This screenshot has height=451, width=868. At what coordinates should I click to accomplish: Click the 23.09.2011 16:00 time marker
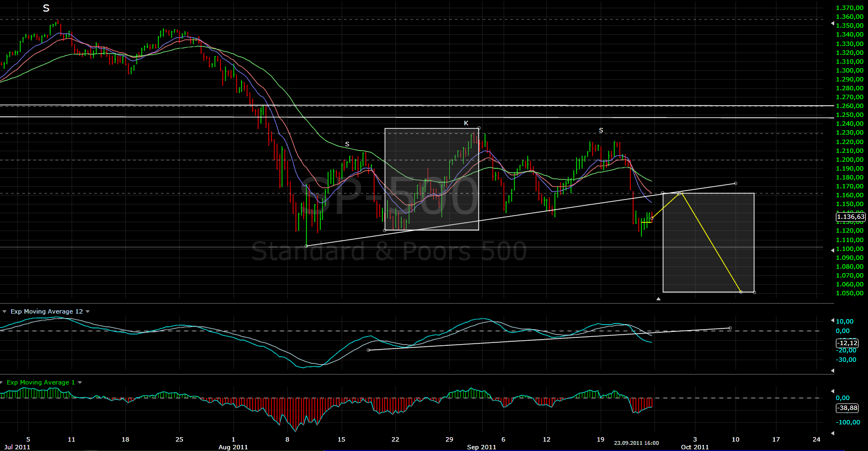[x=636, y=443]
